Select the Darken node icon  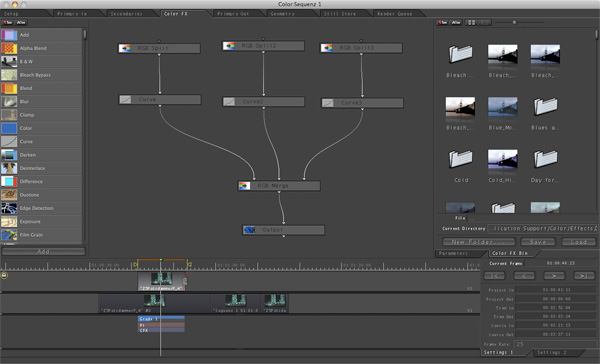(9, 155)
